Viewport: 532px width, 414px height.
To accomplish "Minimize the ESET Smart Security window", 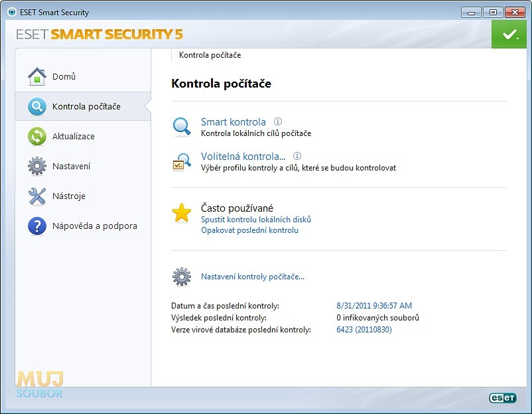I will pos(471,13).
